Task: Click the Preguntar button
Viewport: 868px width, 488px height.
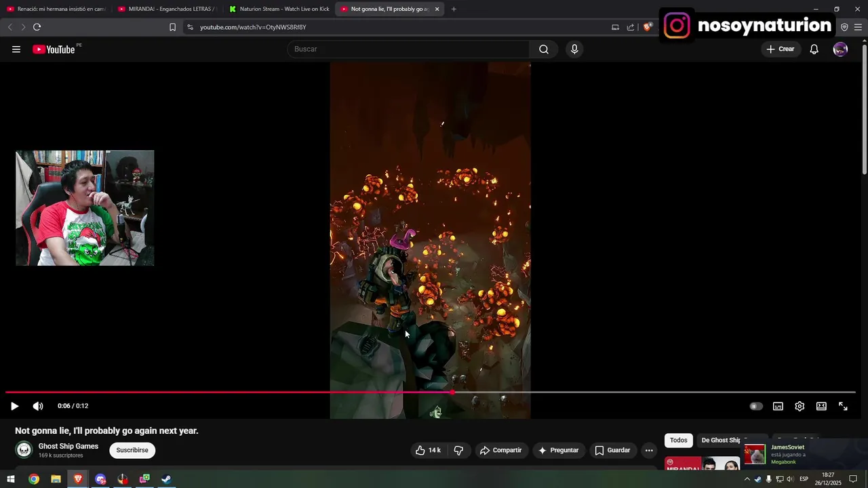Action: 558,450
